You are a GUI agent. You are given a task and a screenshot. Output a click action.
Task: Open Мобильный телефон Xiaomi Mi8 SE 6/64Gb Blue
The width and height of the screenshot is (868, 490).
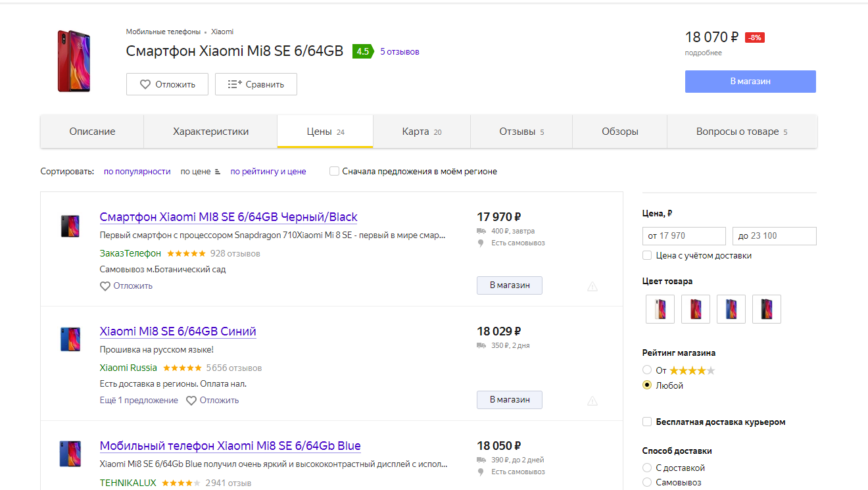[230, 446]
